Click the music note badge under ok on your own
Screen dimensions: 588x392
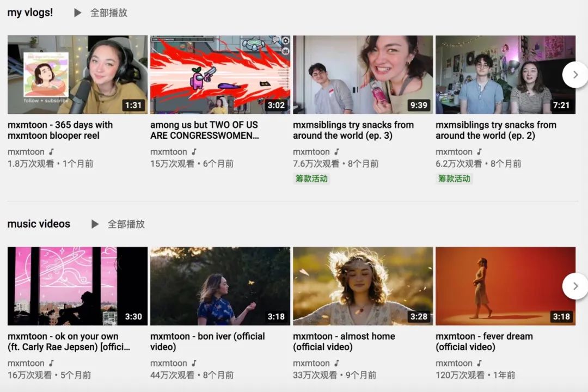(x=51, y=363)
